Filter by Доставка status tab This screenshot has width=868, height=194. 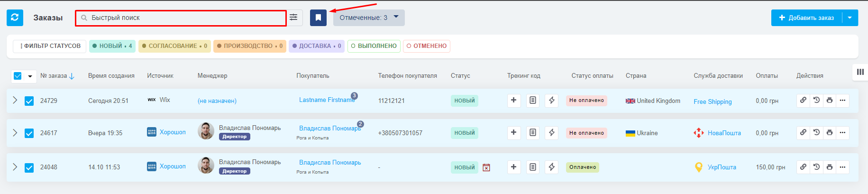317,46
